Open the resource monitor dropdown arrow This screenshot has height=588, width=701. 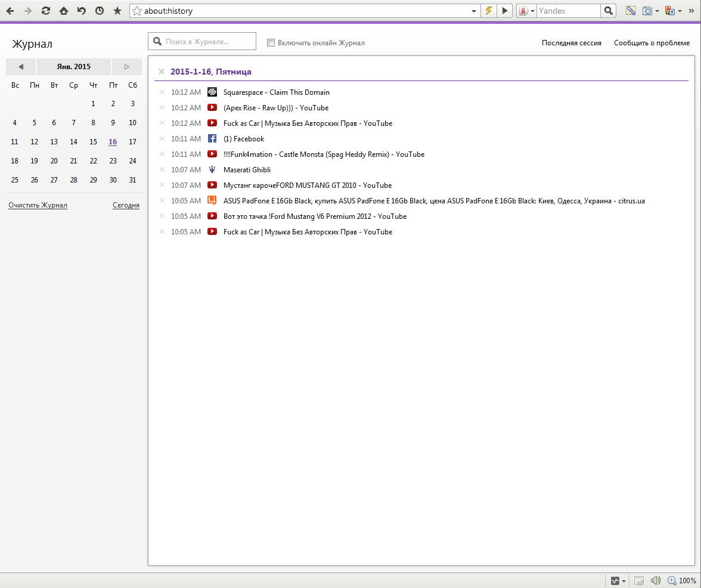coord(624,581)
